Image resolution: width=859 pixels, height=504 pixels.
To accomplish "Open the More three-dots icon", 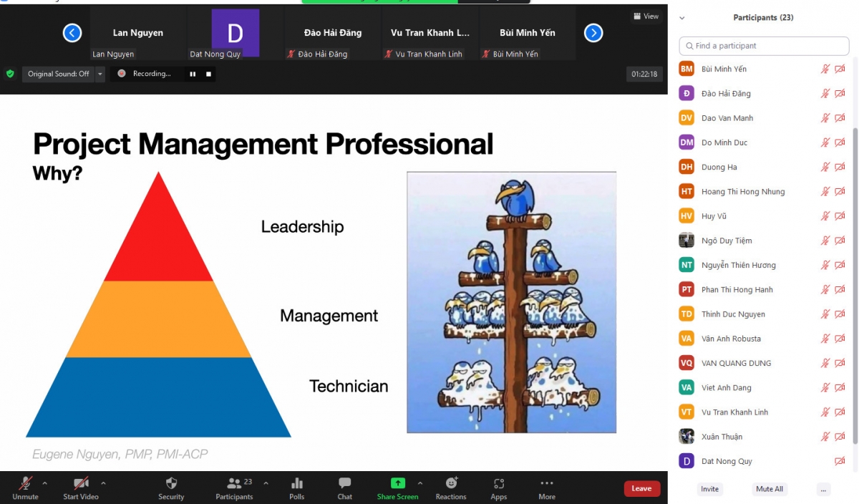I will pyautogui.click(x=547, y=483).
